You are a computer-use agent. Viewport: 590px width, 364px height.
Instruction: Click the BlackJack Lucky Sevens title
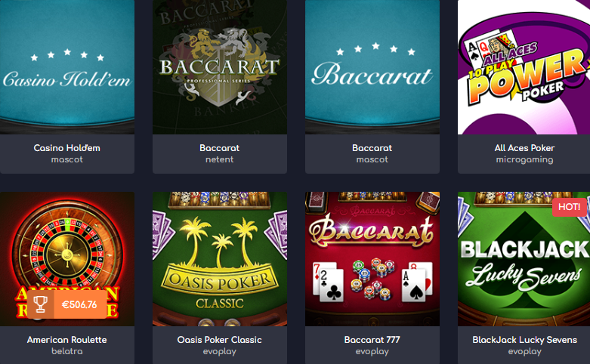click(x=524, y=340)
